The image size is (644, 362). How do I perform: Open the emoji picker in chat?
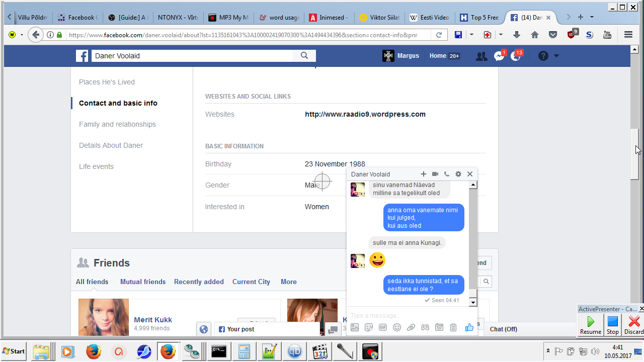397,327
